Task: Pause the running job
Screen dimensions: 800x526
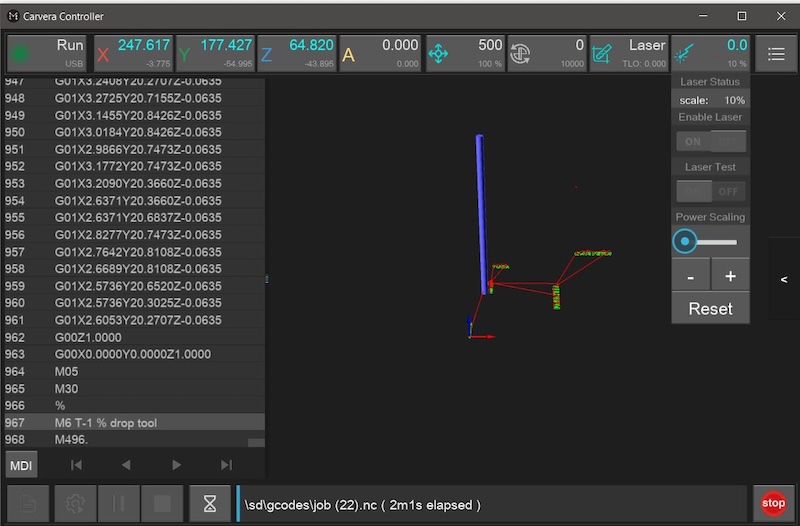Action: click(x=118, y=504)
